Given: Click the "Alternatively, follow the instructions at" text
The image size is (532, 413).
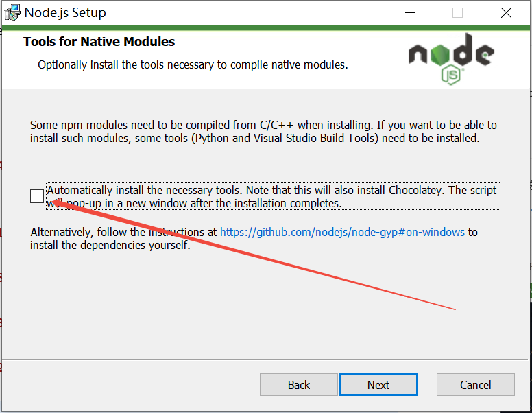Looking at the screenshot, I should pos(123,232).
